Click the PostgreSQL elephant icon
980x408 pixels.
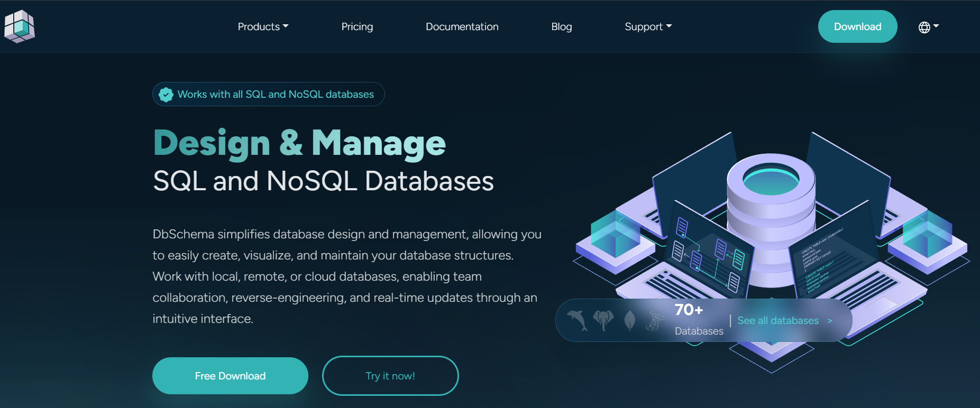603,320
